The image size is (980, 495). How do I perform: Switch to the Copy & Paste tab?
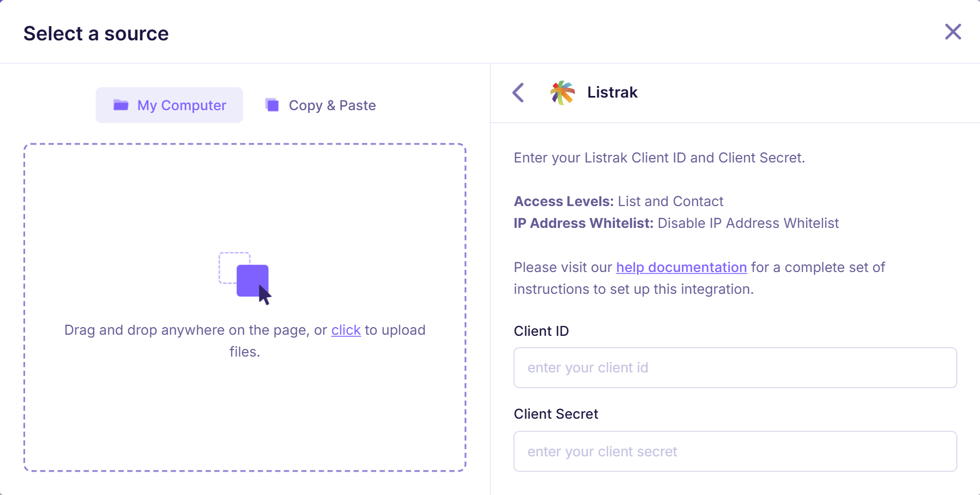click(320, 105)
